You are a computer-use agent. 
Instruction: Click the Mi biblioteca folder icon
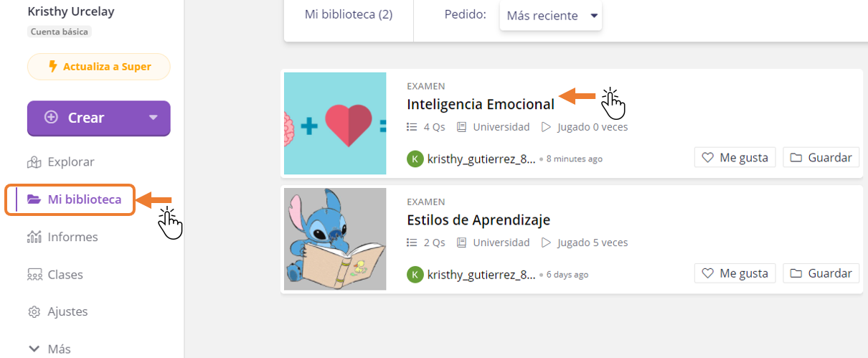click(34, 199)
